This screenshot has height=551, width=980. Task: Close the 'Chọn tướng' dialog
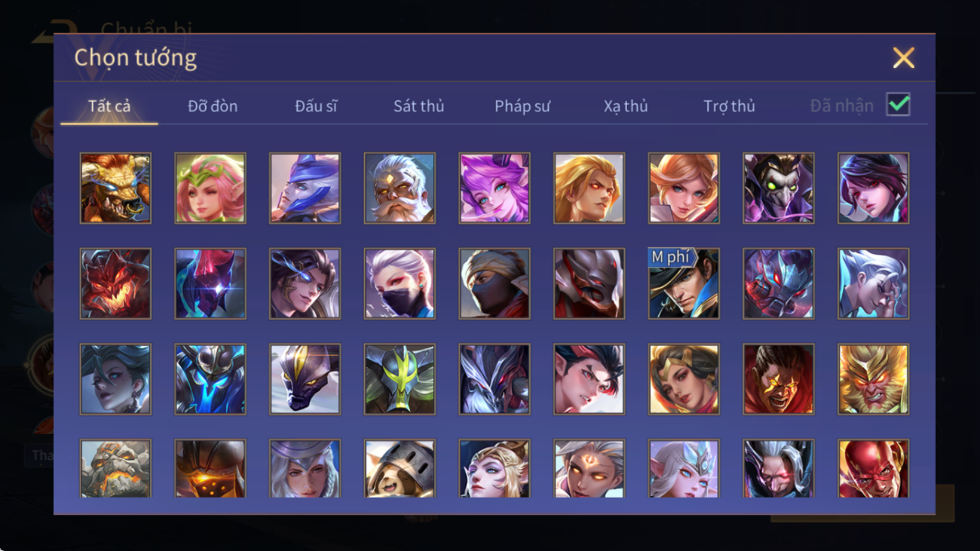point(904,58)
